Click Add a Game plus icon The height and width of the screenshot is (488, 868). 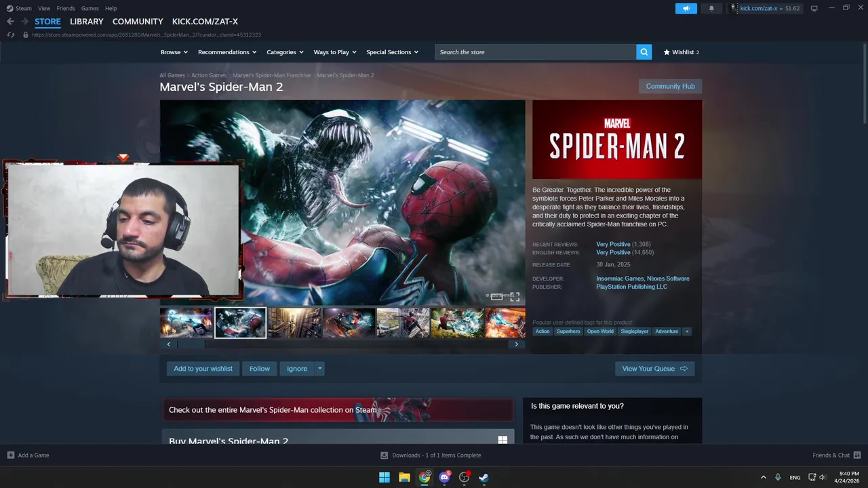click(10, 455)
